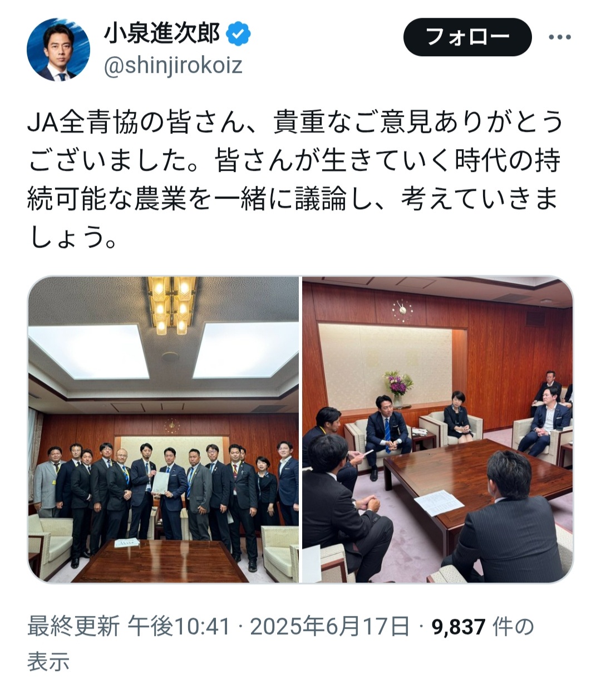Click the @shinjirokoiz handle
Screen dimensions: 601x700
point(173,66)
